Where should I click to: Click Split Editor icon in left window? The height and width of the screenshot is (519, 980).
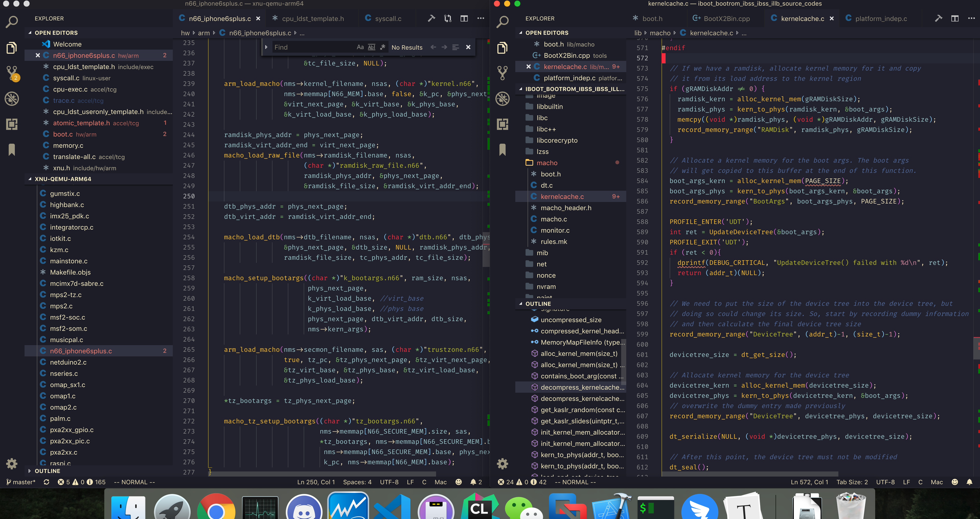click(x=464, y=18)
